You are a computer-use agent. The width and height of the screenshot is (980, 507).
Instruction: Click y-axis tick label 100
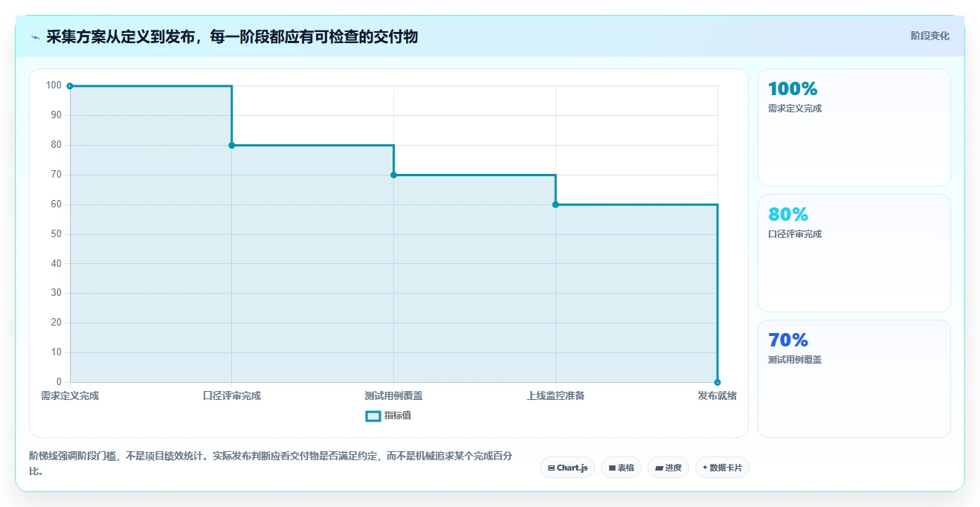coord(54,85)
